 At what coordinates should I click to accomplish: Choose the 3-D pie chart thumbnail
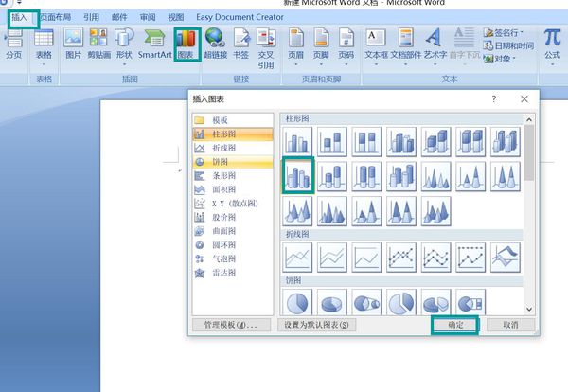(x=332, y=302)
